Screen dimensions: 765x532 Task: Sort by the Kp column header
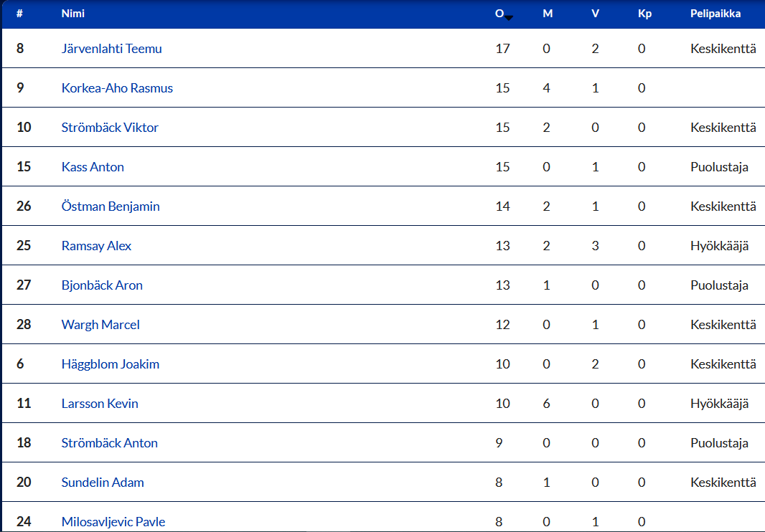click(x=644, y=14)
